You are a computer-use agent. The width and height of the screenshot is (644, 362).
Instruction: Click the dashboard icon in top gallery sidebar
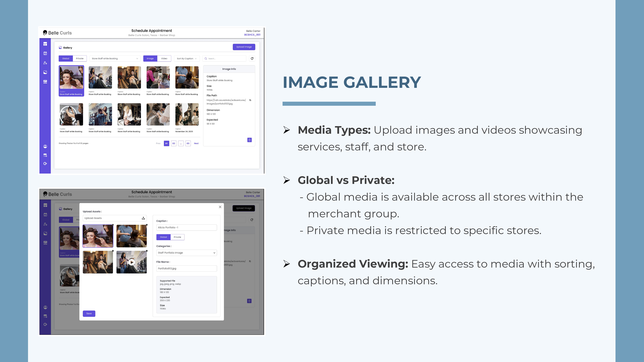[x=45, y=44]
